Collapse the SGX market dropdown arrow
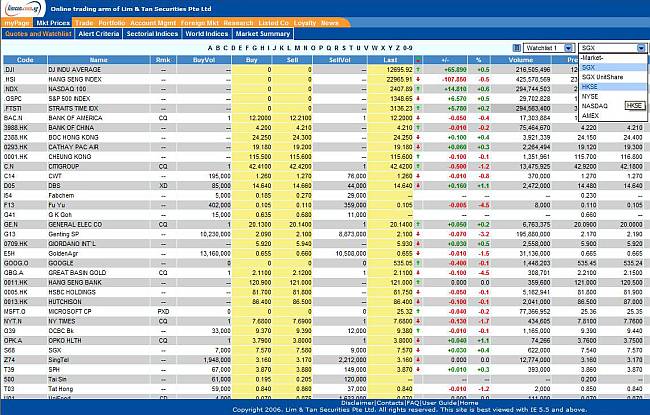Viewport: 650px width, 415px height. 641,48
